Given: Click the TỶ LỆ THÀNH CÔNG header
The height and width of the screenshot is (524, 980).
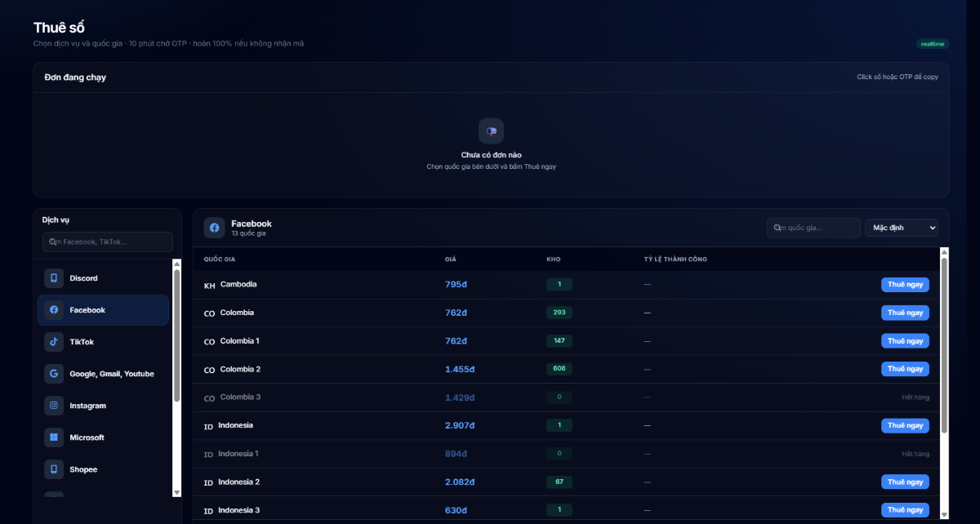Looking at the screenshot, I should click(x=675, y=260).
